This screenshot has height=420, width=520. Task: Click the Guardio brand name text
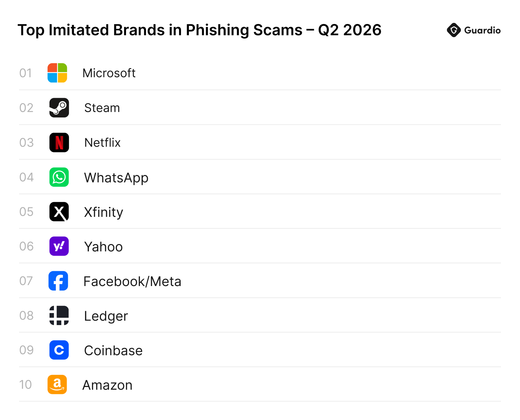click(482, 30)
